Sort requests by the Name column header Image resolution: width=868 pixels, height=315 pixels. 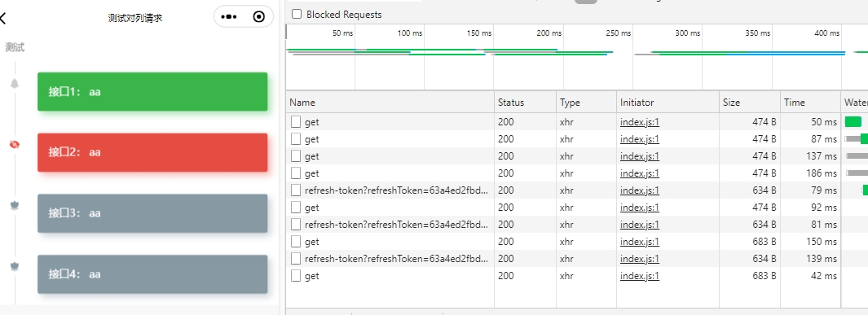pyautogui.click(x=390, y=103)
